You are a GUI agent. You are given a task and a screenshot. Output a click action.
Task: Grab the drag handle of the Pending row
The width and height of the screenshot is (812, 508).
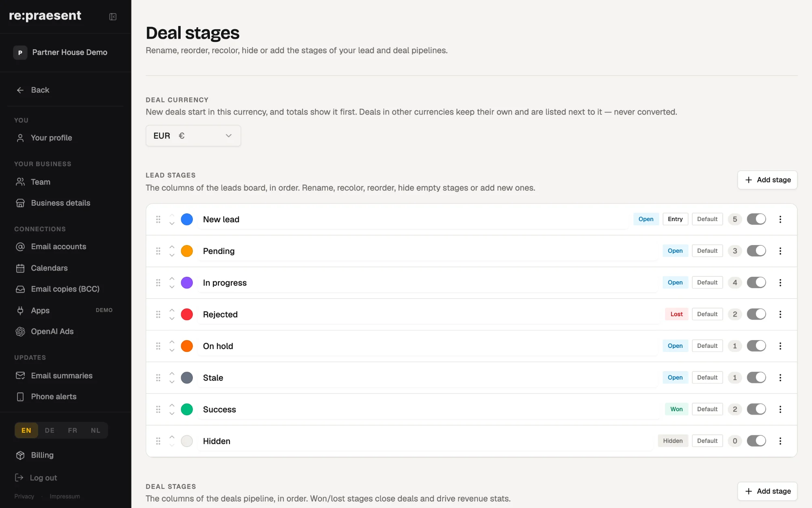[158, 251]
